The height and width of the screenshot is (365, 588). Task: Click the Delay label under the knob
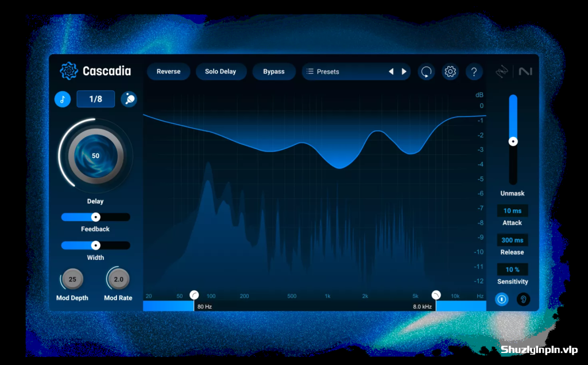point(95,201)
